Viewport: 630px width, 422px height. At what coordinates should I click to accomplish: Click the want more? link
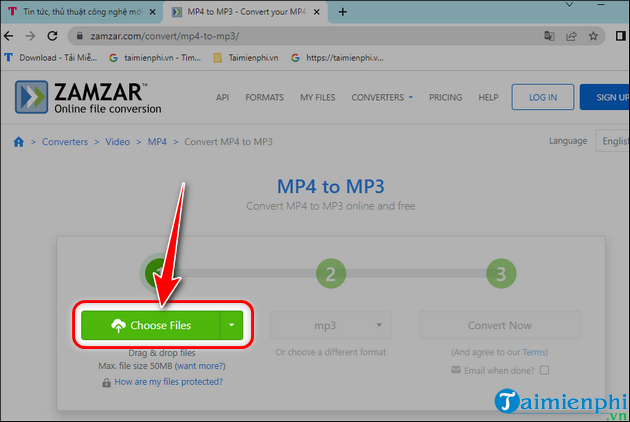pos(200,366)
